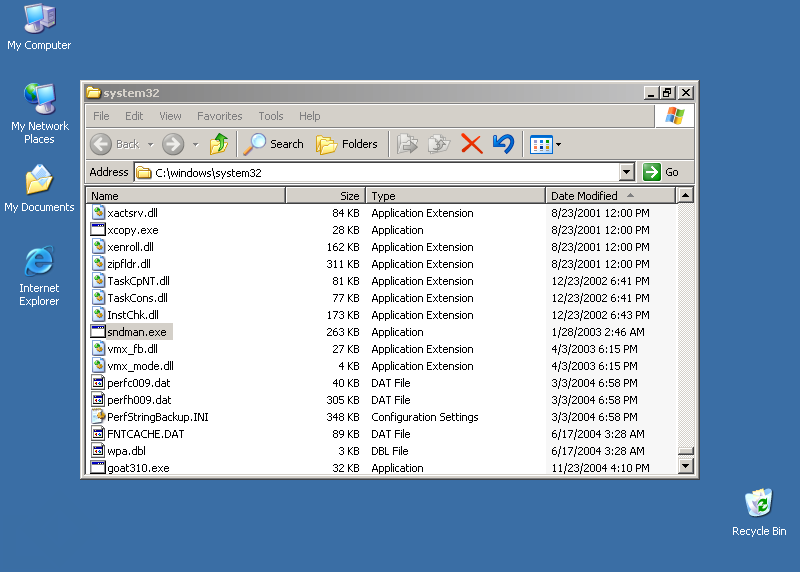Toggle the Folders pane
Viewport: 800px width, 572px height.
pos(346,144)
